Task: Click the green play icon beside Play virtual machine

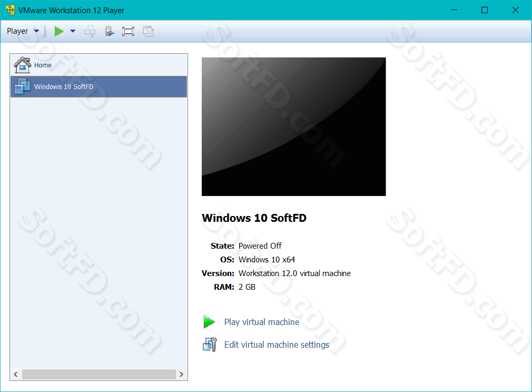Action: 209,322
